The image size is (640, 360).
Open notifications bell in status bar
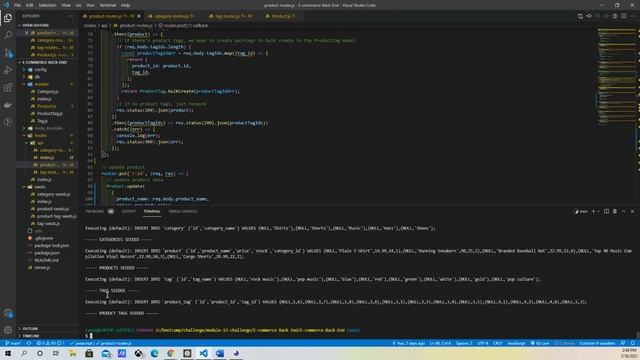click(633, 343)
